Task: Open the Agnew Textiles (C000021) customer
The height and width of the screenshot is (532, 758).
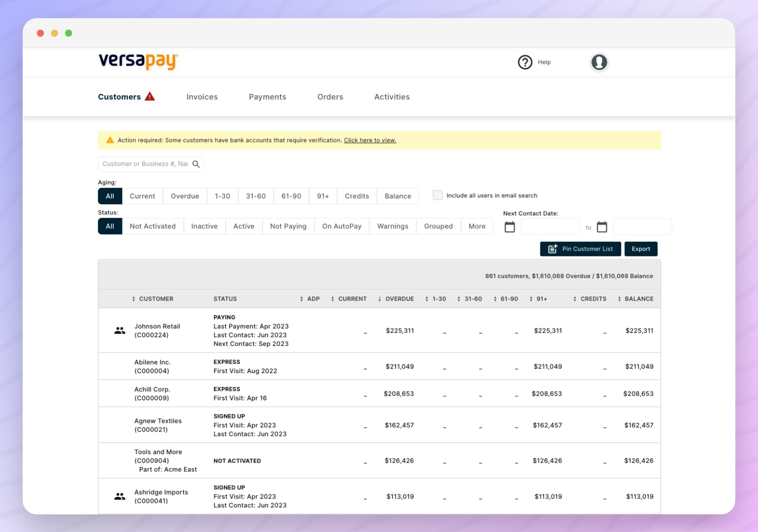Action: [158, 425]
